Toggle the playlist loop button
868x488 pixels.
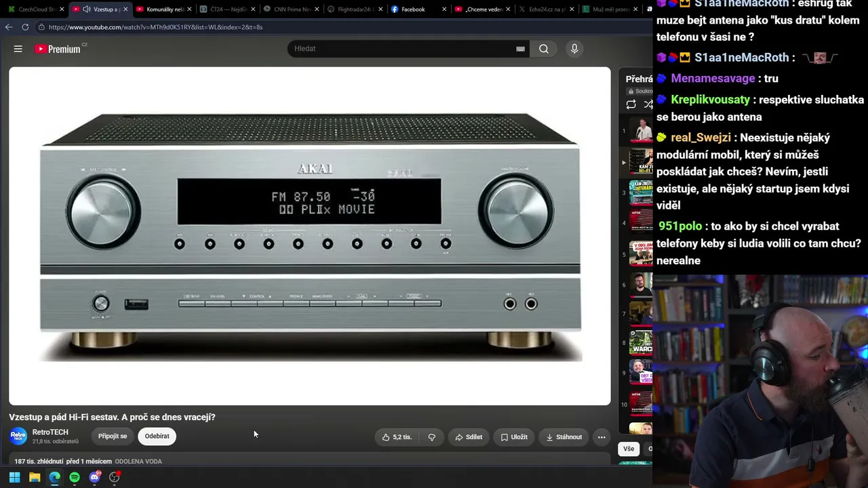(631, 104)
